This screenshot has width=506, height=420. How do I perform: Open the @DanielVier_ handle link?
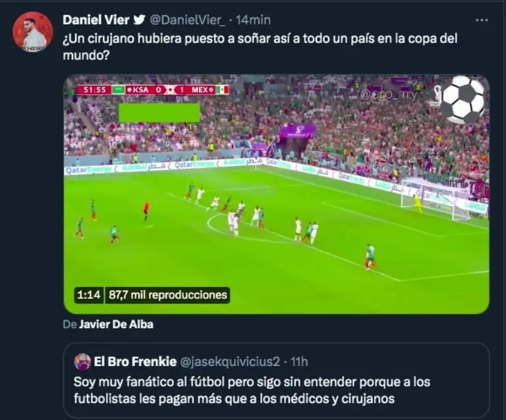[188, 20]
